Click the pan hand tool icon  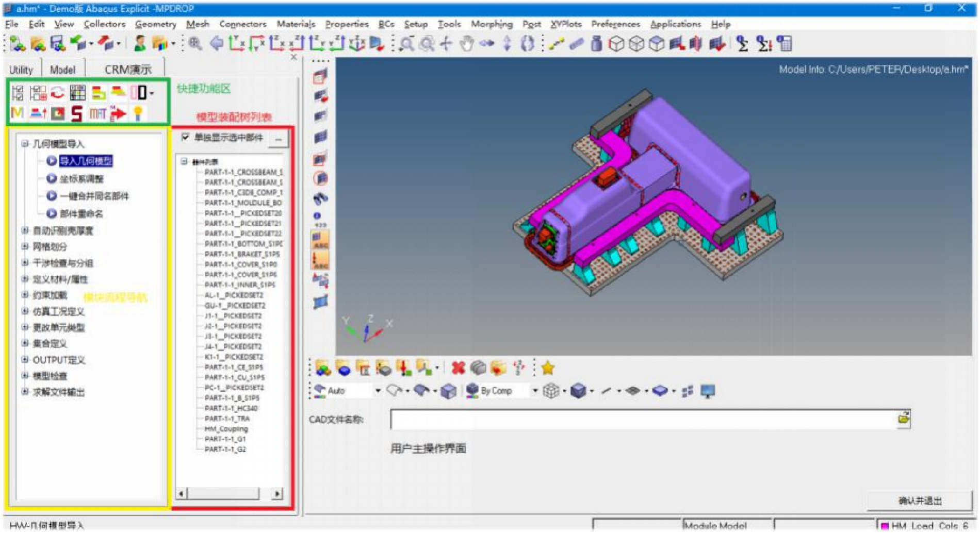click(x=467, y=44)
